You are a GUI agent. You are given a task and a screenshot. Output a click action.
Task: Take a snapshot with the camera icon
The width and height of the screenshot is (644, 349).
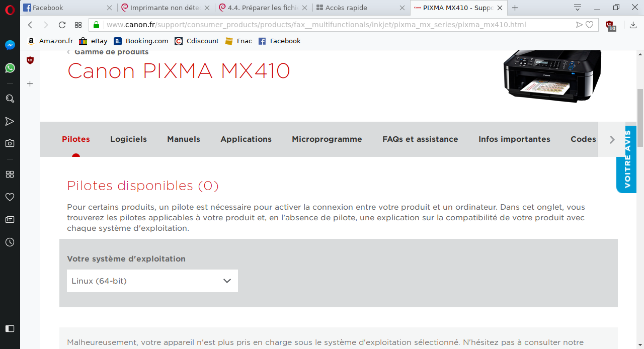coord(10,143)
